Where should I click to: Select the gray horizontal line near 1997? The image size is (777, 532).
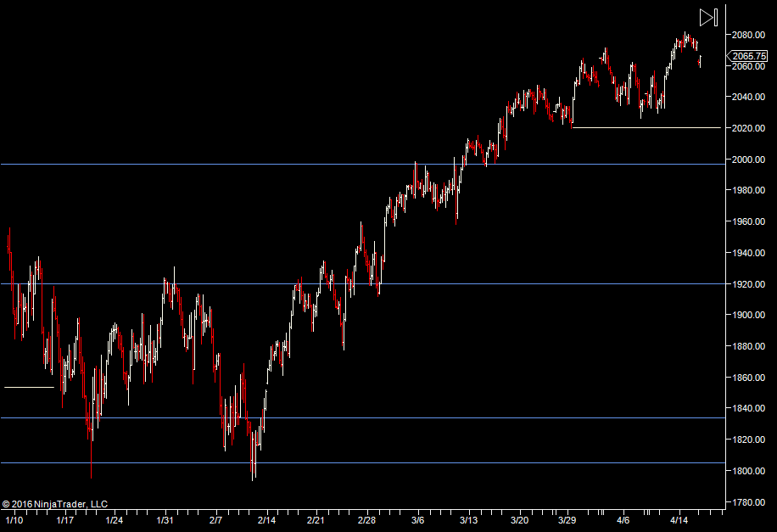254,165
